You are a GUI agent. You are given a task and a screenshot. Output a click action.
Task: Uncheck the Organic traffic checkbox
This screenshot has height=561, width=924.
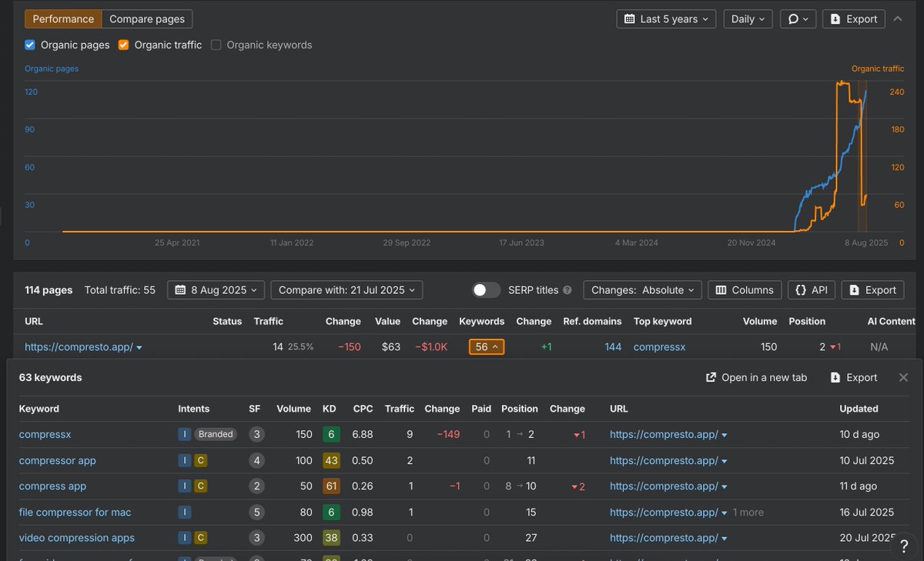pyautogui.click(x=124, y=45)
